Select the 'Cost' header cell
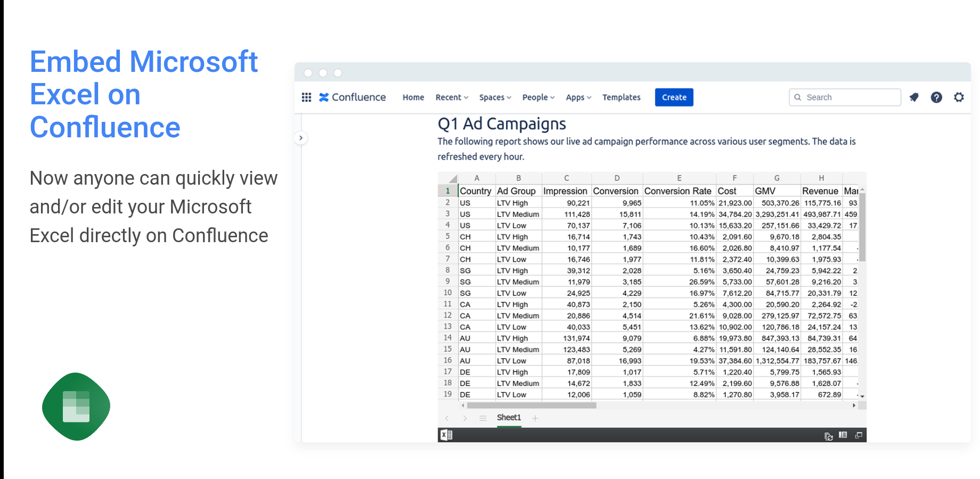Image resolution: width=980 pixels, height=479 pixels. (x=734, y=191)
